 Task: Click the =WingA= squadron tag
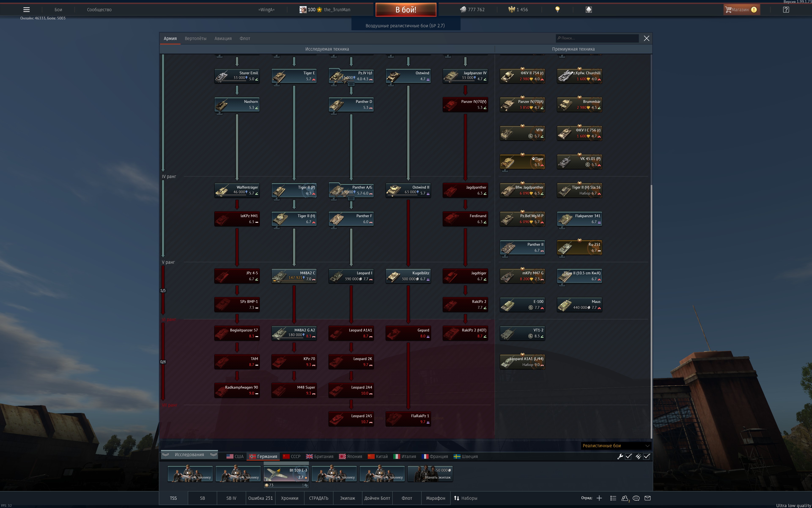[x=266, y=10]
